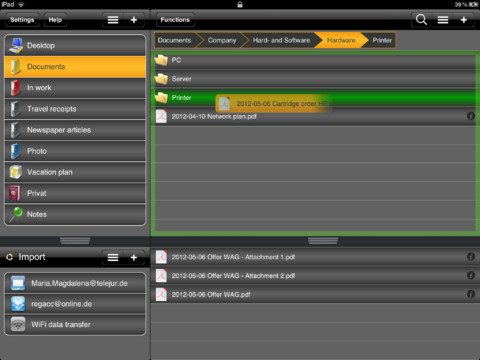Add a new folder with plus beside Help
Screen dimensions: 480x360
pyautogui.click(x=134, y=20)
